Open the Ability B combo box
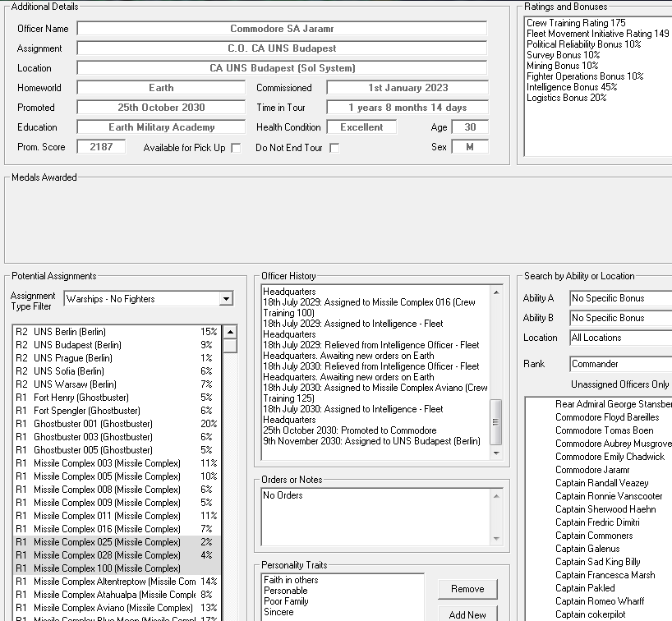 pyautogui.click(x=620, y=318)
